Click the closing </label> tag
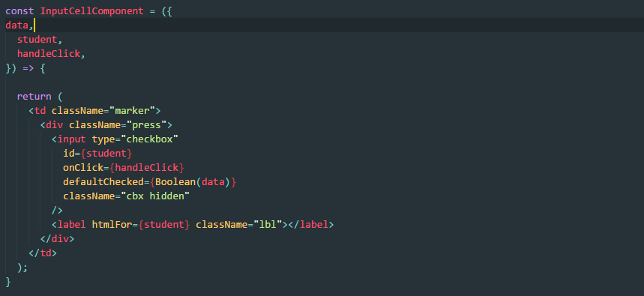 [311, 225]
